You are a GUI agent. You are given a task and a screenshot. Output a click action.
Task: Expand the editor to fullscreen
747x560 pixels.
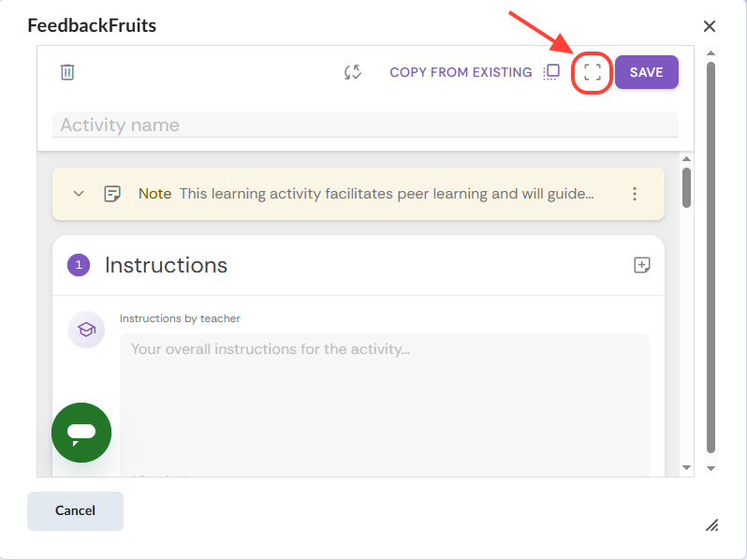592,72
